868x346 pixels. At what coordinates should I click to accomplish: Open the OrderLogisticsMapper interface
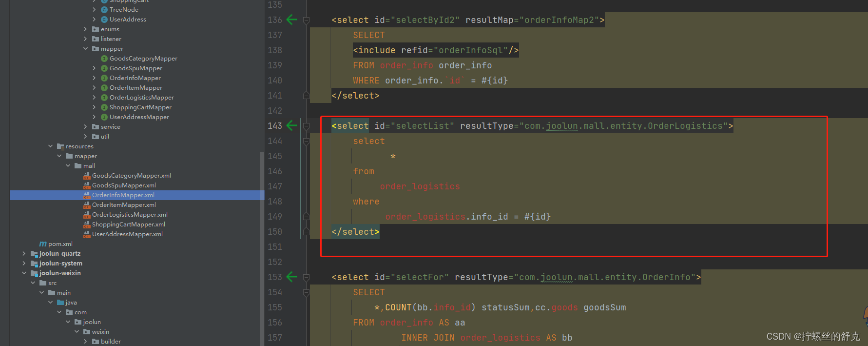pos(142,97)
